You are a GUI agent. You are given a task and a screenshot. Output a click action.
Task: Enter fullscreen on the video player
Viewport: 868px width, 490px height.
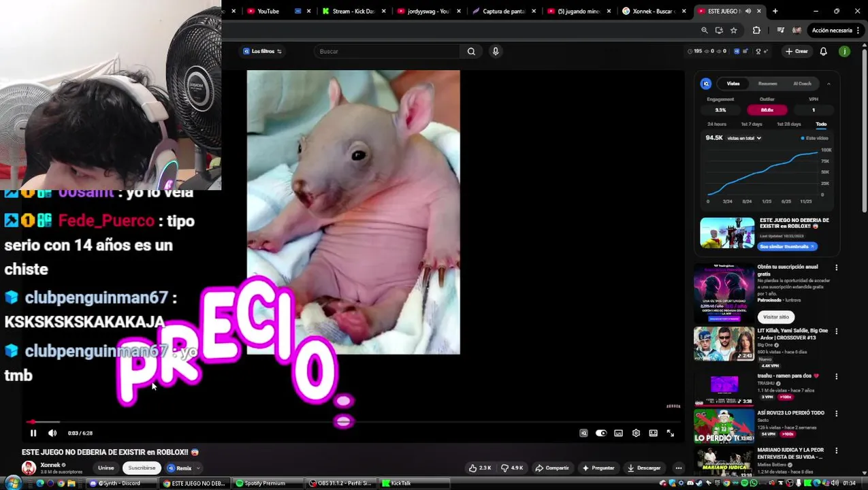671,433
